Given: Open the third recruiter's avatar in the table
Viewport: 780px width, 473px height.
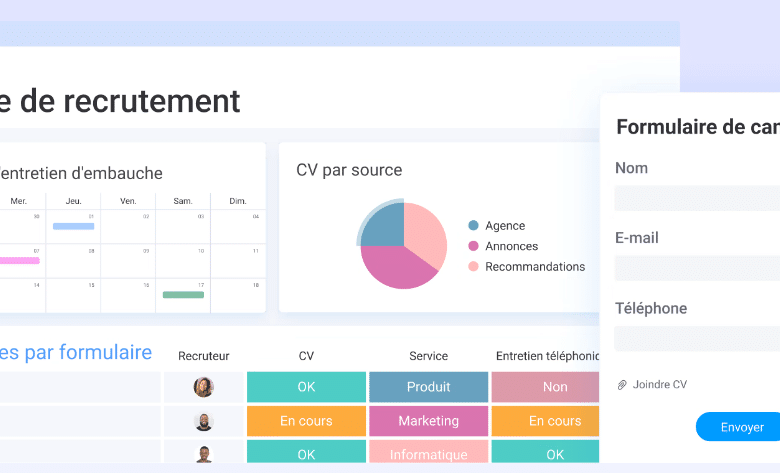Looking at the screenshot, I should point(204,454).
